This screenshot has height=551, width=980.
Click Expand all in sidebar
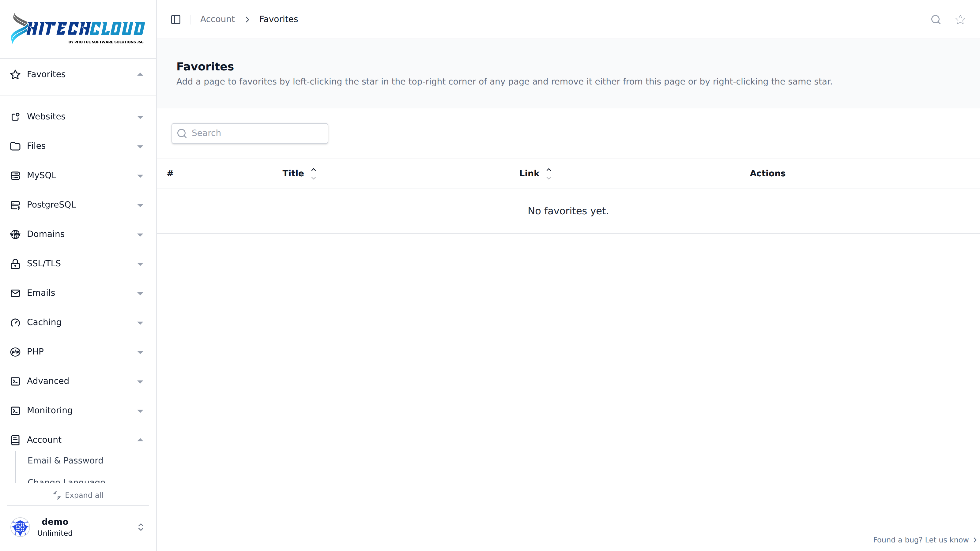[78, 495]
